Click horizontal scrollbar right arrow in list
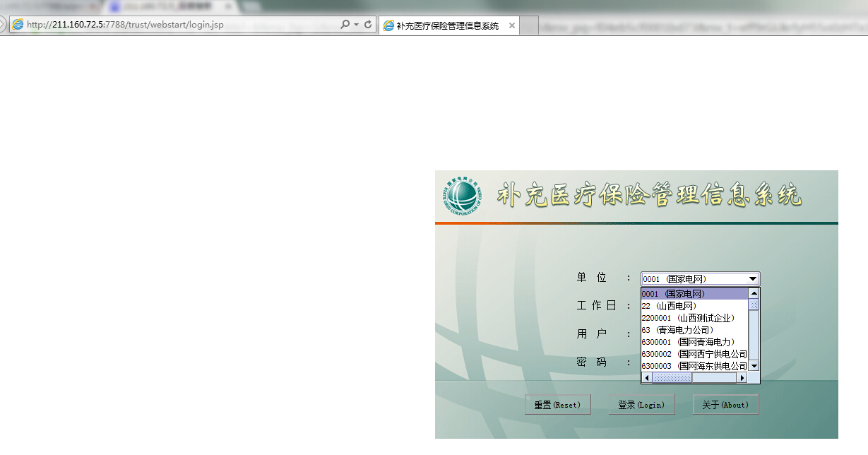This screenshot has height=455, width=868. (742, 378)
